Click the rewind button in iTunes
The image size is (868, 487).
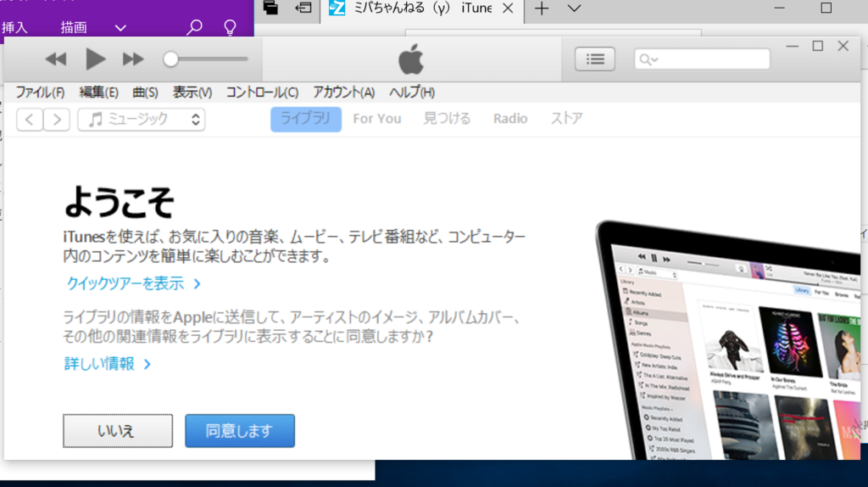56,59
